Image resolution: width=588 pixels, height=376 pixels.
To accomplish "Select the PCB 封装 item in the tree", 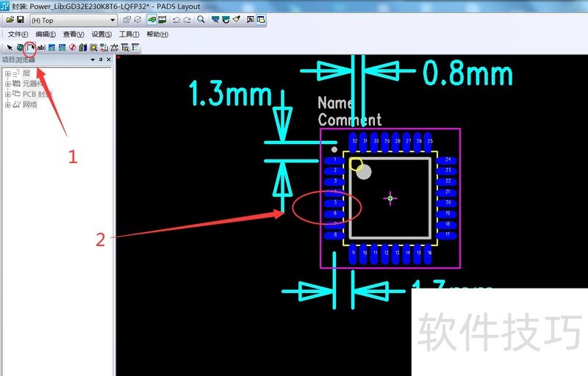I will 37,94.
